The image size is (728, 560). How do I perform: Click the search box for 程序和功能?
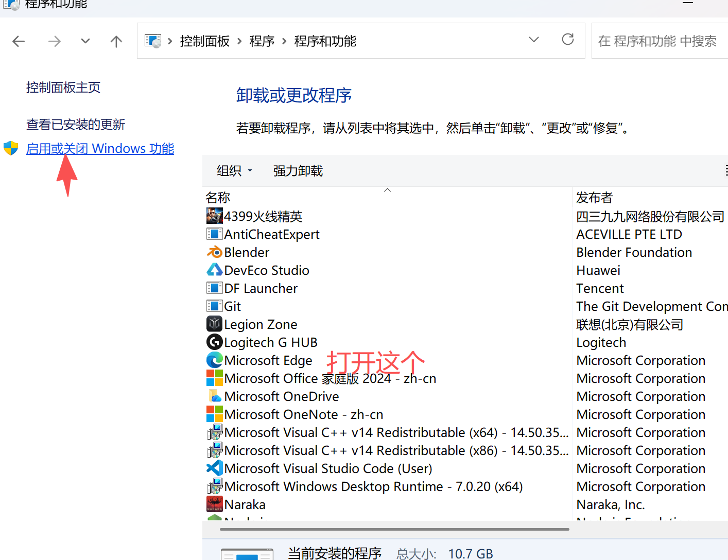tap(660, 41)
